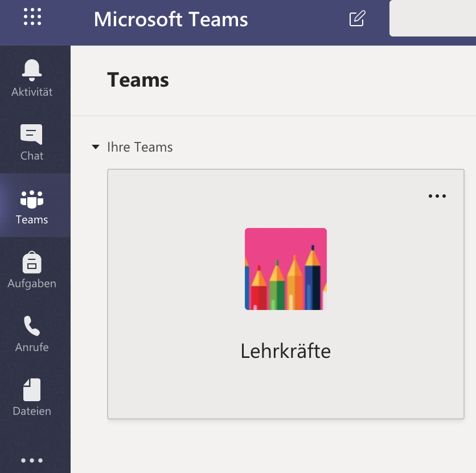Open the Lehrkräfte team name link
The width and height of the screenshot is (476, 473).
(286, 350)
